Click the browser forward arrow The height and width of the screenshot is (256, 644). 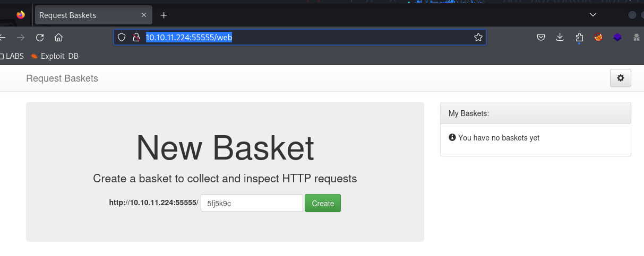(21, 38)
